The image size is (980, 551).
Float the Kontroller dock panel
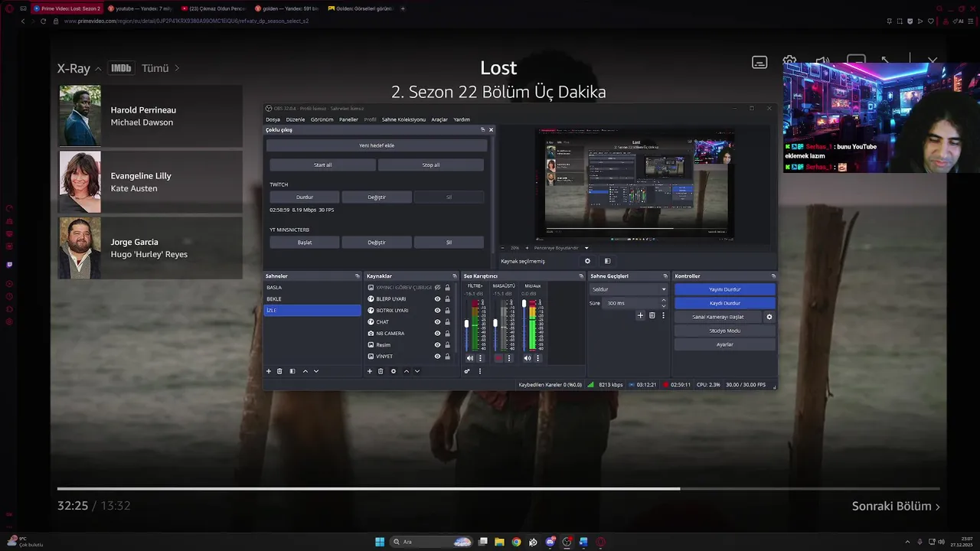773,276
